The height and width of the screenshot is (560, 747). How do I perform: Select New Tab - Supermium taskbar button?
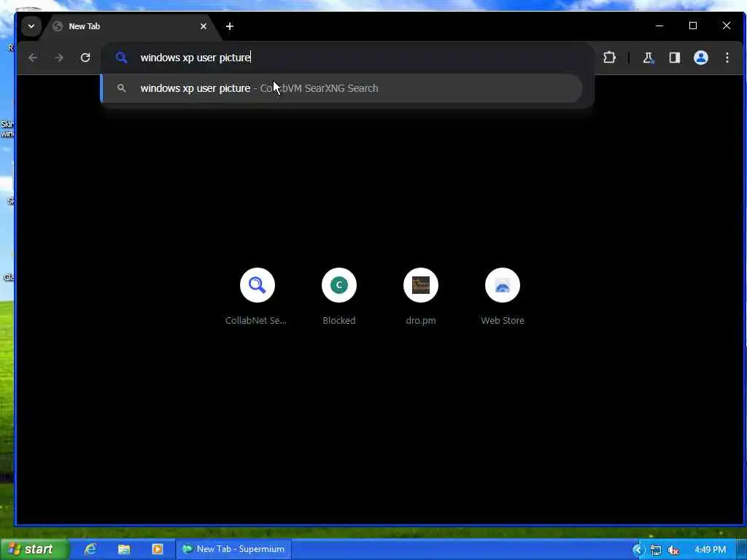coord(233,549)
